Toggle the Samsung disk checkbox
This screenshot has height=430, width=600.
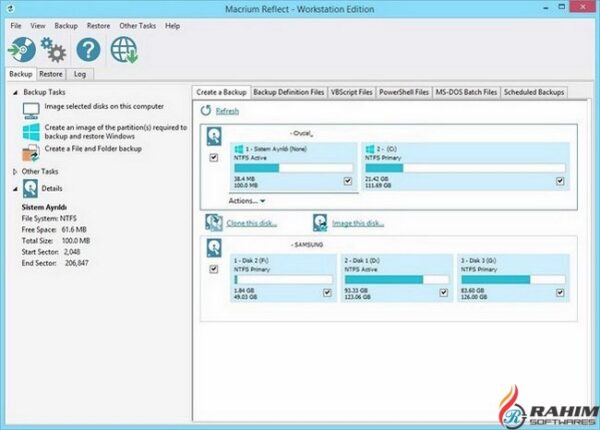214,269
